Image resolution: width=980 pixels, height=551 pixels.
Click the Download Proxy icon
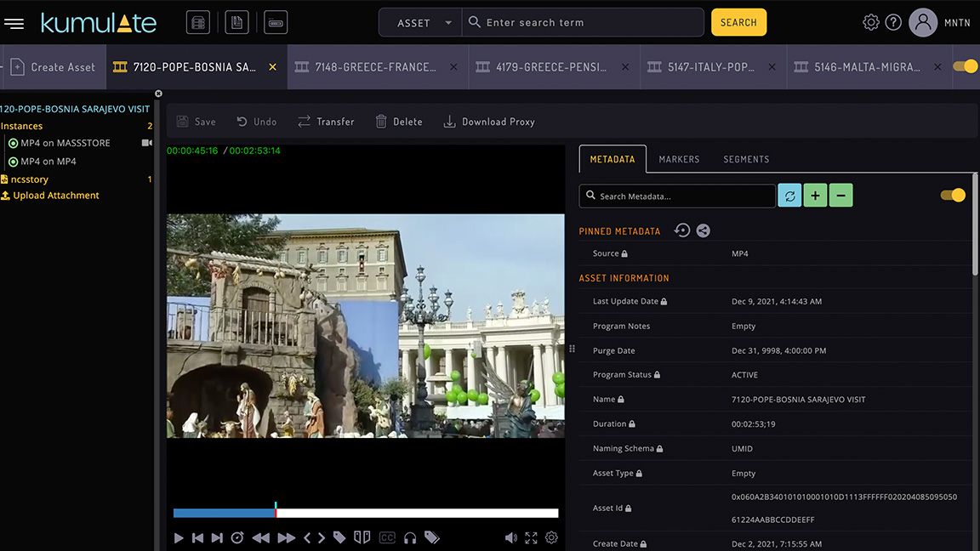point(449,121)
